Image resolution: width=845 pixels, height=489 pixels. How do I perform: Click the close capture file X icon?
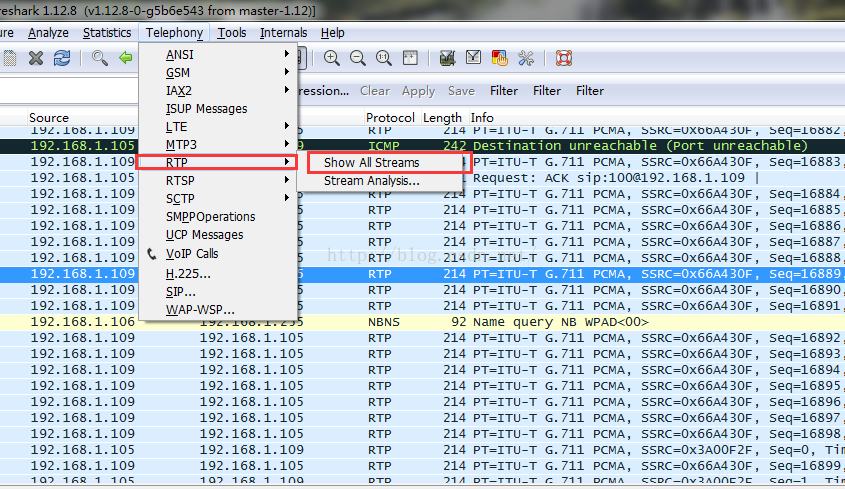click(x=36, y=58)
